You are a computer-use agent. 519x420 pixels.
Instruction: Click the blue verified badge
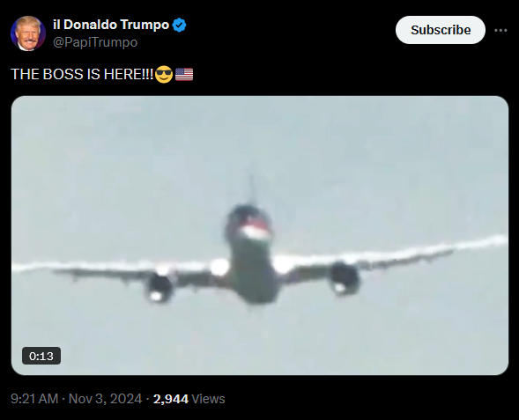(180, 26)
